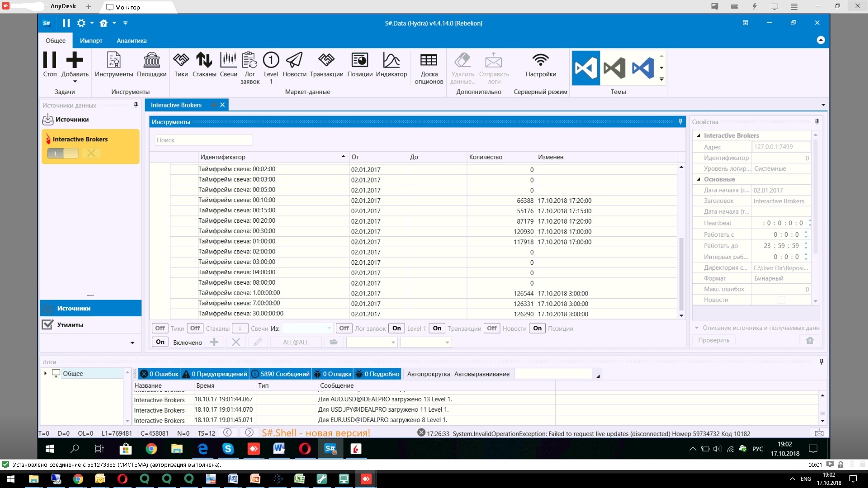Image resolution: width=868 pixels, height=488 pixels.
Task: Toggle the Позиции On switch
Action: [x=537, y=328]
